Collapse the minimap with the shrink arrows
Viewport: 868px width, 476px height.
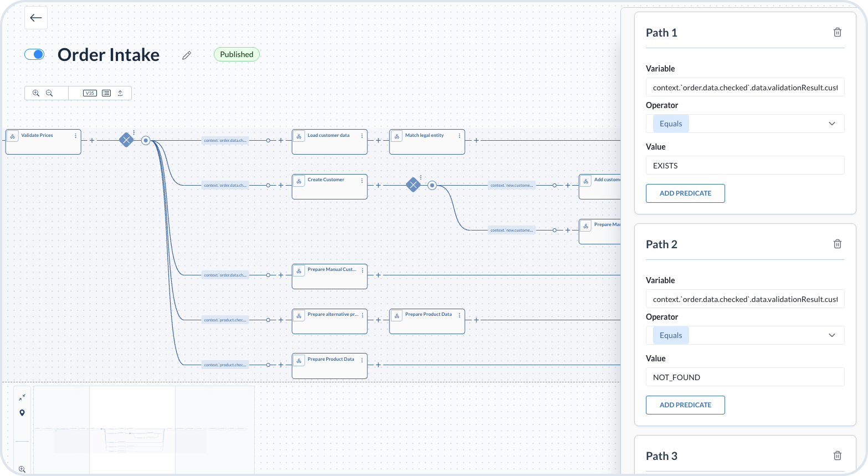[x=22, y=397]
